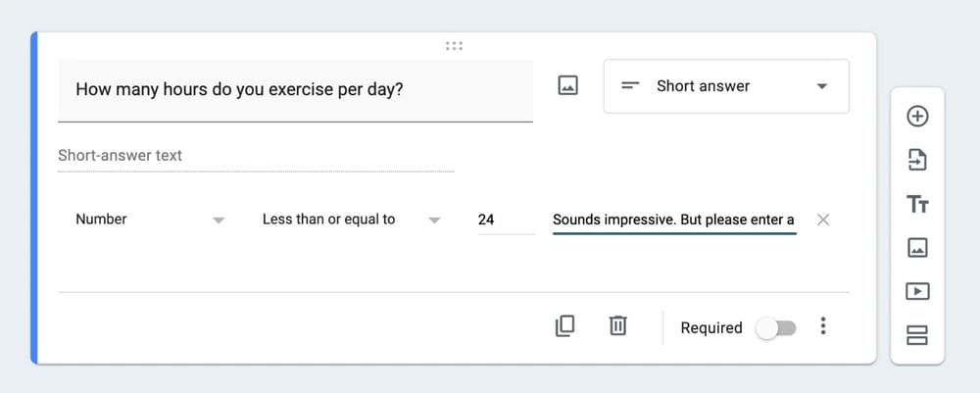Insert image next to question title

pos(567,86)
